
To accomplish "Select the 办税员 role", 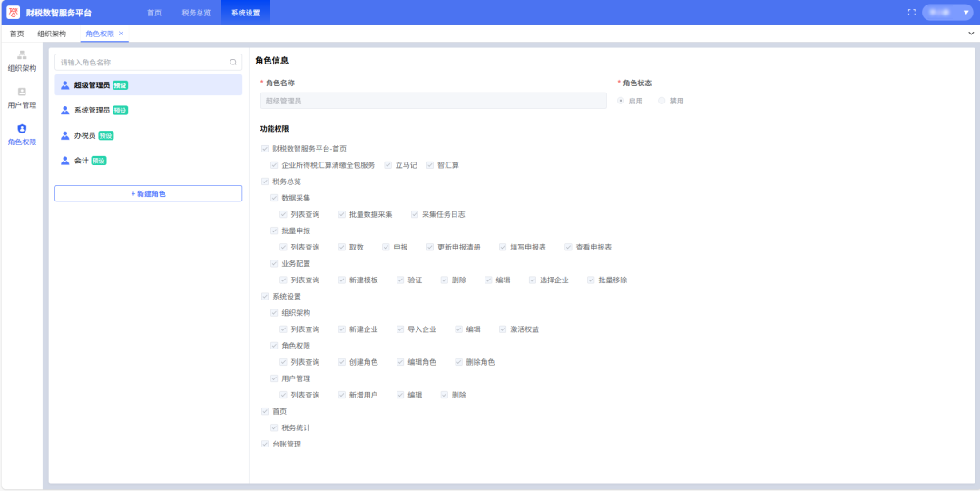I will coord(148,135).
